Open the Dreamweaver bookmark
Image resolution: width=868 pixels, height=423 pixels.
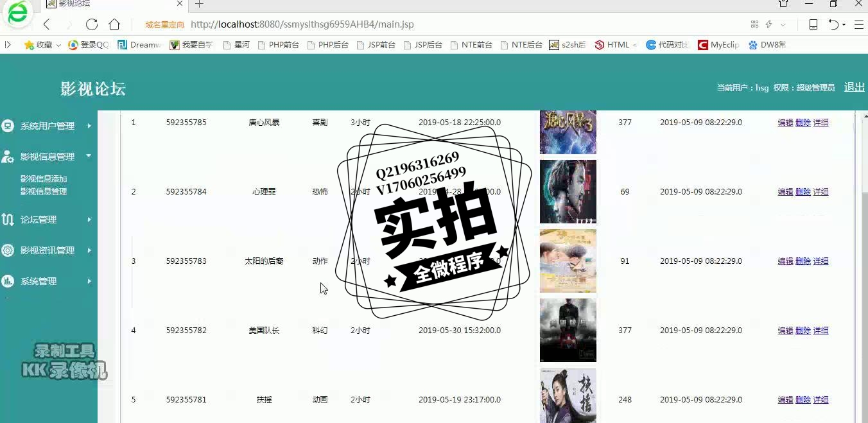[x=139, y=45]
